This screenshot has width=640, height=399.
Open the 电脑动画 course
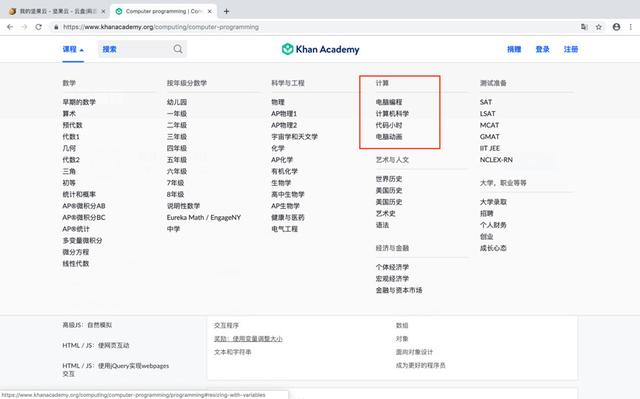[389, 137]
